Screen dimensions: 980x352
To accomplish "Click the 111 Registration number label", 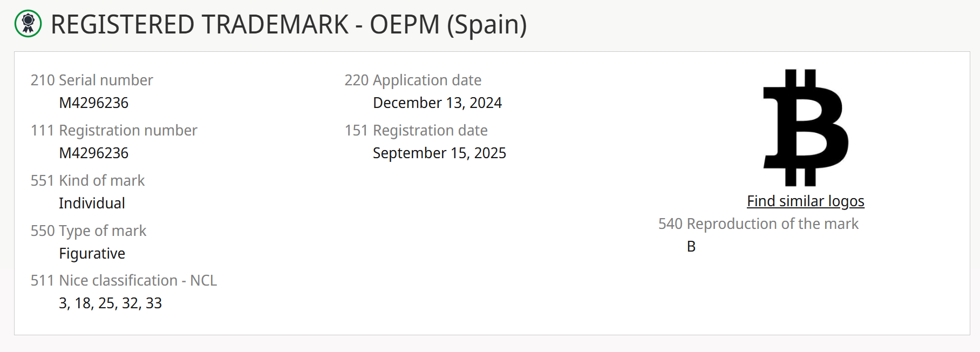I will [x=114, y=131].
